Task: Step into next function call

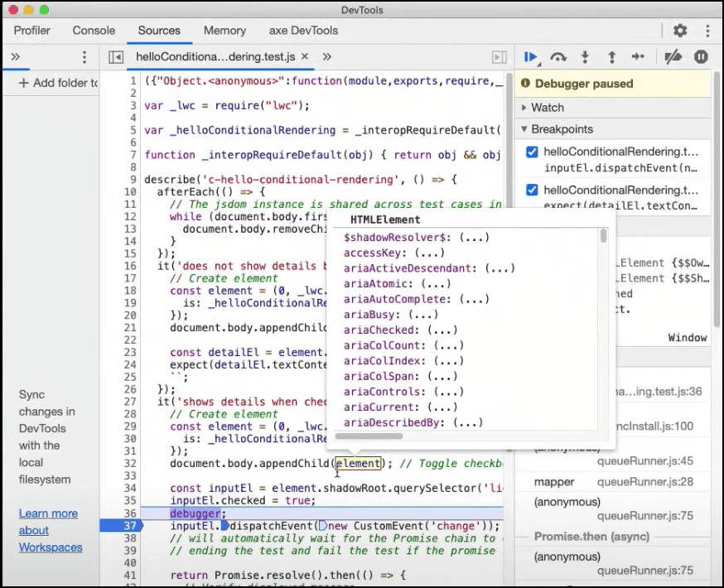Action: [x=585, y=57]
